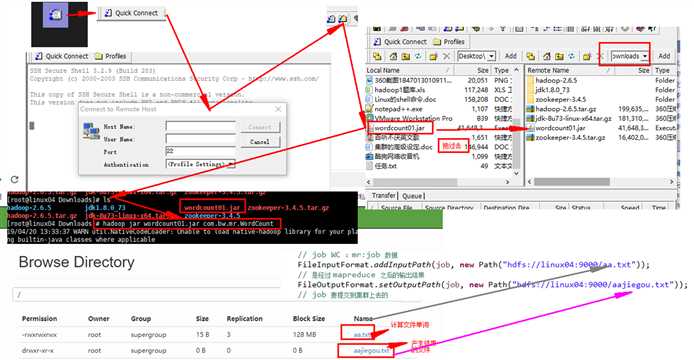Click the local pane delete X icon
Screen dimensions: 694x360
click(x=447, y=56)
